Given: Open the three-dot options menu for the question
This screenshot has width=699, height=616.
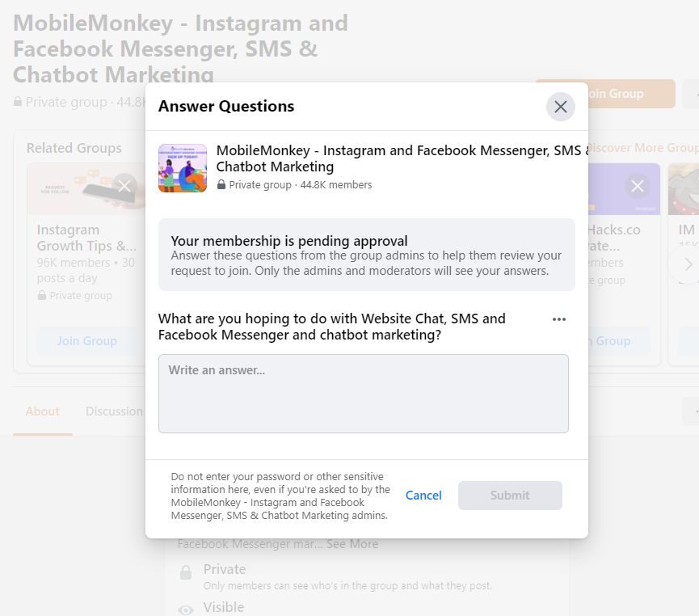Looking at the screenshot, I should click(x=559, y=319).
